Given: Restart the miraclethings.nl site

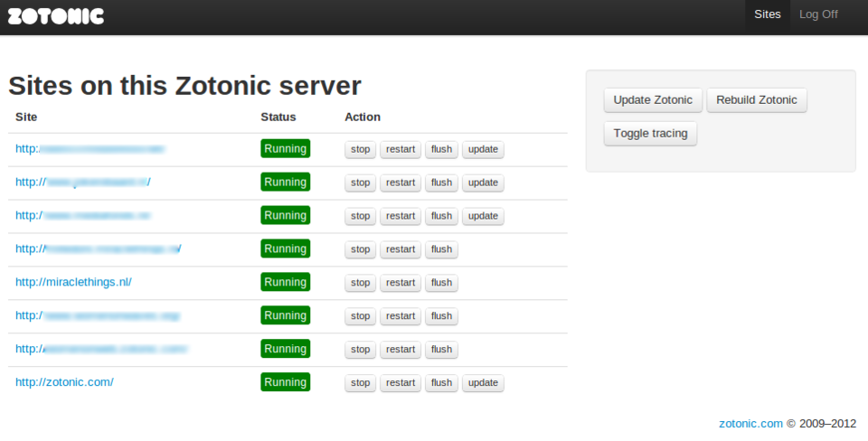Looking at the screenshot, I should tap(401, 283).
